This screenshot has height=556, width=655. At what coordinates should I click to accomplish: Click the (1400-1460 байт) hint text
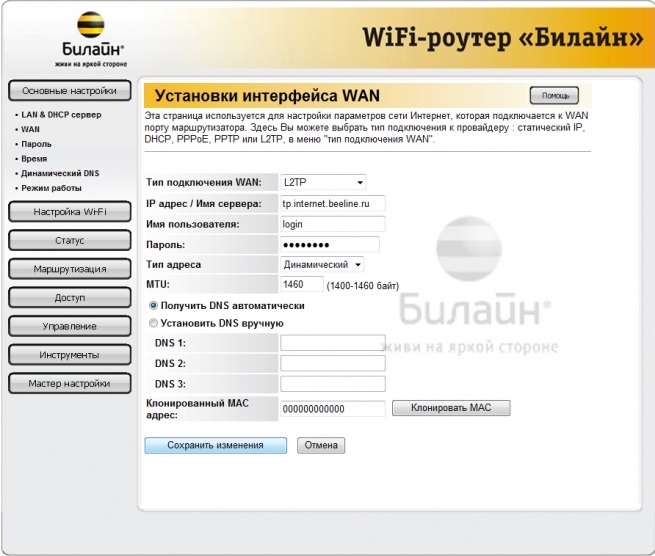coord(363,286)
